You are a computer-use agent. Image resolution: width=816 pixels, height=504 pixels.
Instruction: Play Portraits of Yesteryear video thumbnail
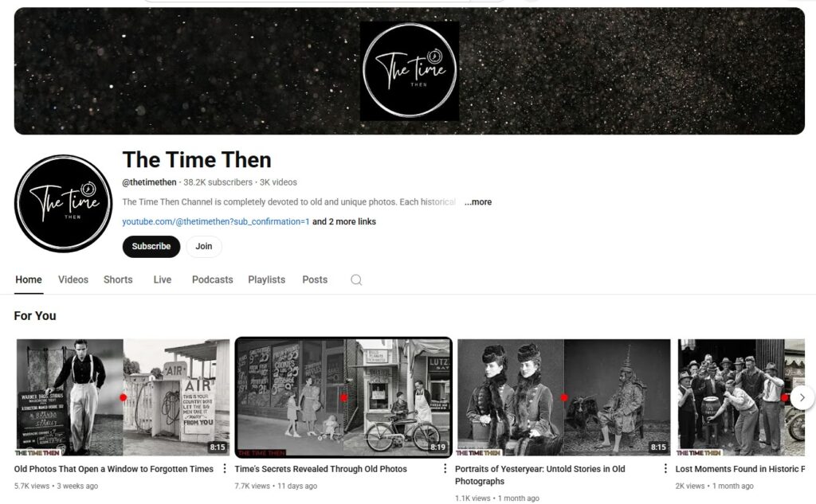pyautogui.click(x=564, y=397)
